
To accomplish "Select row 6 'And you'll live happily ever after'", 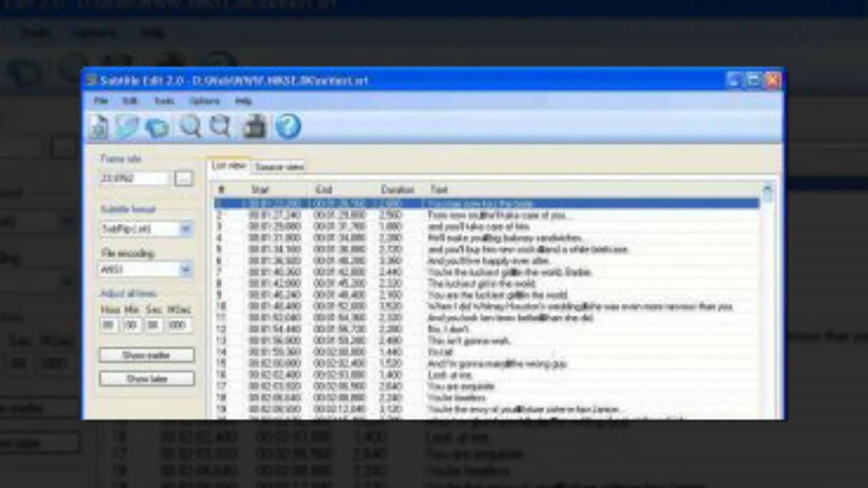I will click(x=486, y=260).
